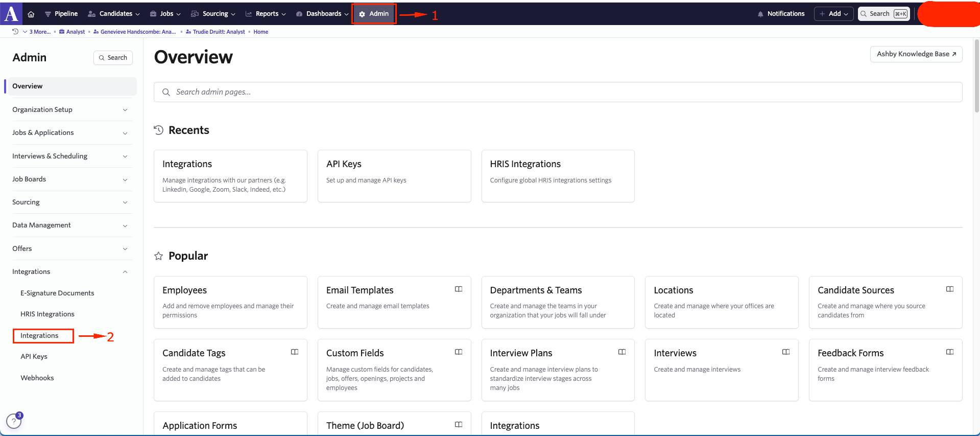Open Departments & Teams card
The width and height of the screenshot is (980, 436).
coord(558,302)
